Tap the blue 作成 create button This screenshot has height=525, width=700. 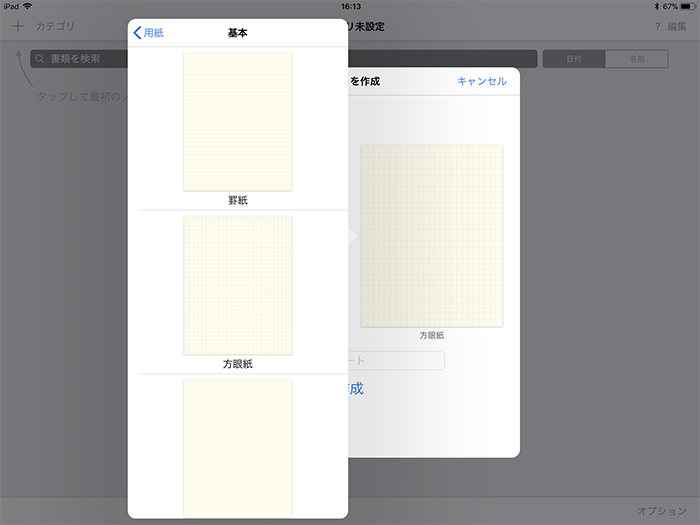click(356, 389)
